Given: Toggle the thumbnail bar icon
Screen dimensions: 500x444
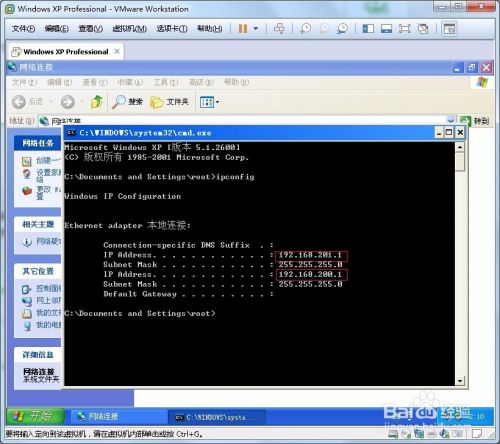Looking at the screenshot, I should point(386,29).
